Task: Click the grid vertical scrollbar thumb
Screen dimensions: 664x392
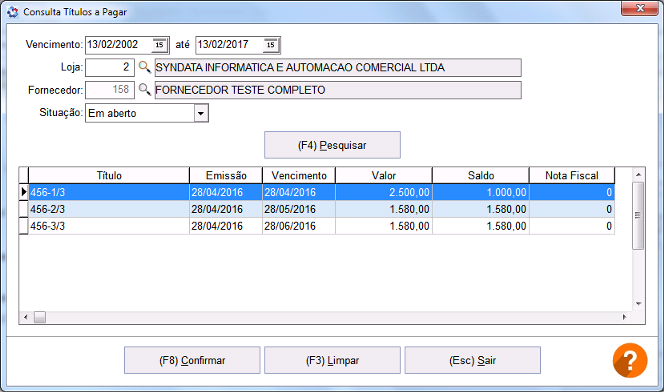Action: point(638,215)
